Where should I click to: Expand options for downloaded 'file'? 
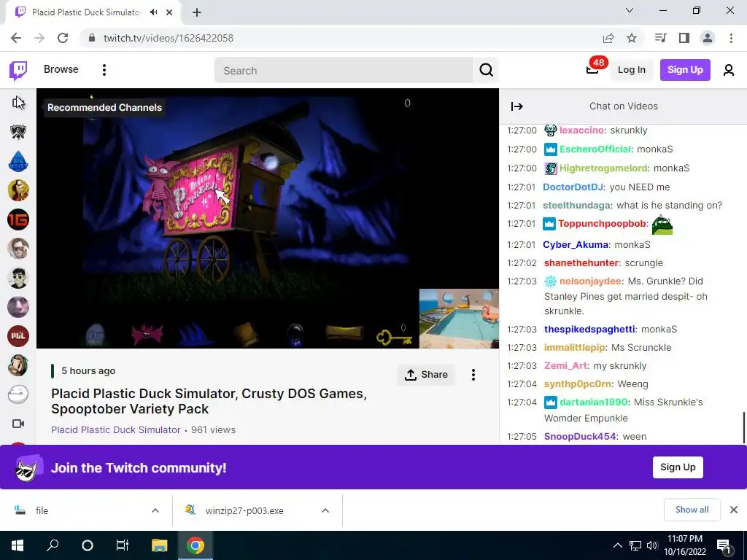click(x=155, y=510)
